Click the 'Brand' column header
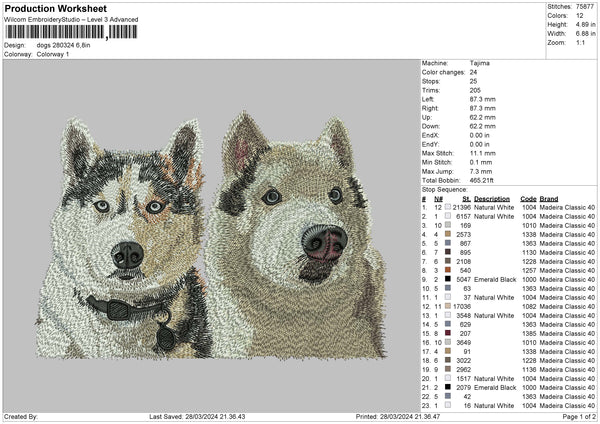 549,199
